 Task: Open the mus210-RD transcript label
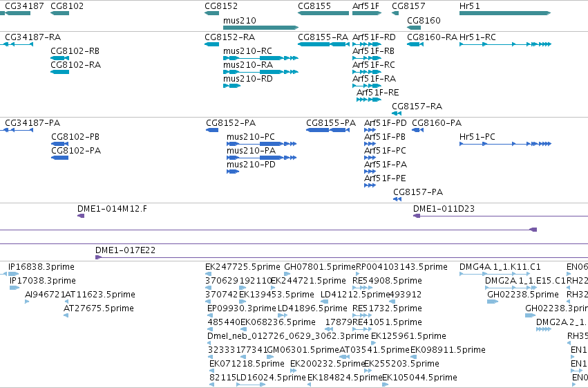[248, 79]
